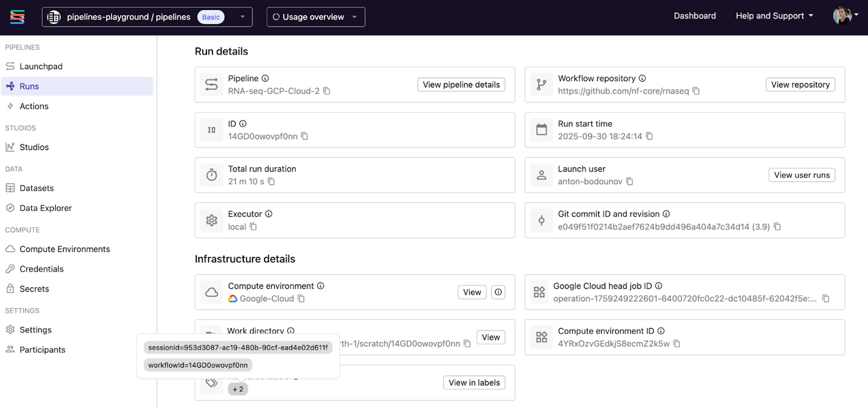Click the info button beside compute environment View
The width and height of the screenshot is (868, 407).
click(498, 292)
